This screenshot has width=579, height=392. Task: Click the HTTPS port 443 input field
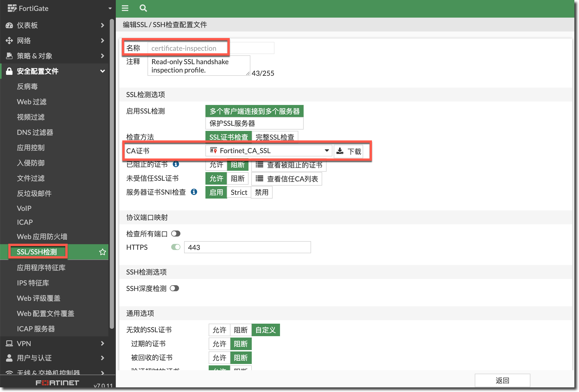point(247,247)
